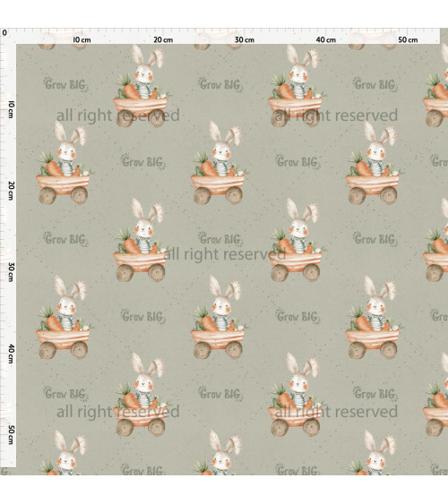
Task: Select the 40 cm mark on horizontal ruler
Action: click(x=326, y=40)
